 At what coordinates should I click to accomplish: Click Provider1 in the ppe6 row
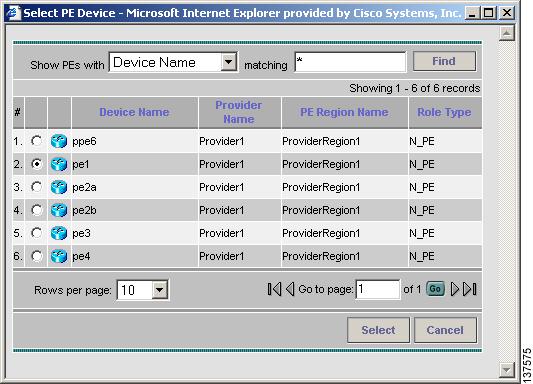click(222, 141)
